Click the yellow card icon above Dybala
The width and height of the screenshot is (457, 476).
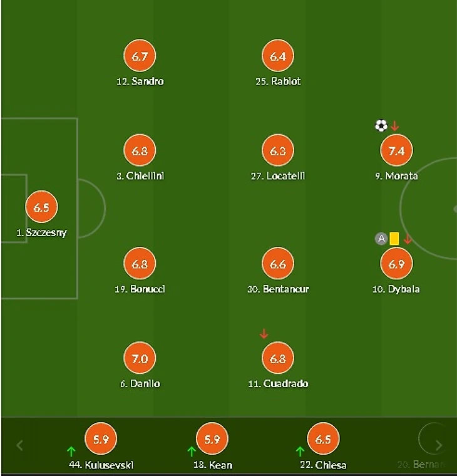(x=394, y=239)
